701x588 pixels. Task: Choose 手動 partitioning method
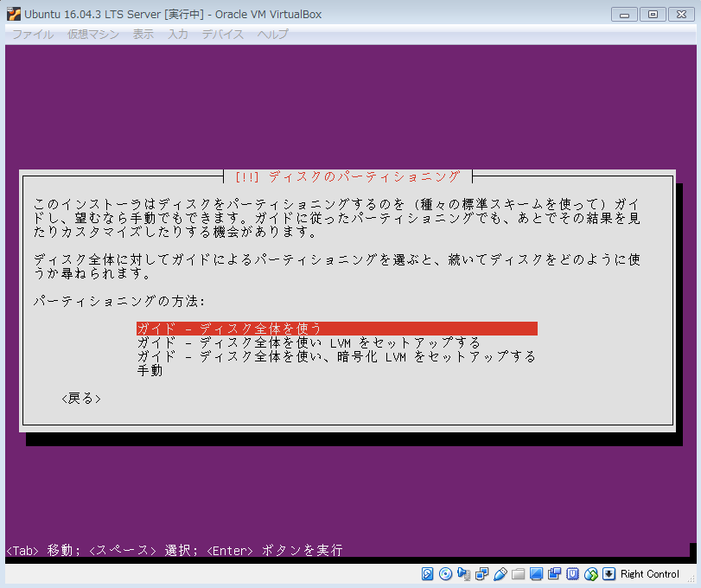150,370
